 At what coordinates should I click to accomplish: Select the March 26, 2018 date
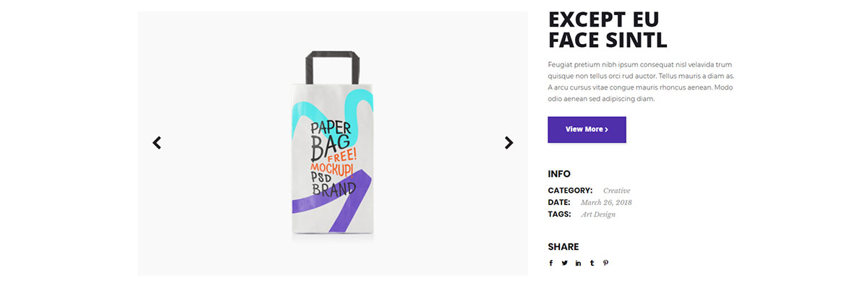point(606,202)
